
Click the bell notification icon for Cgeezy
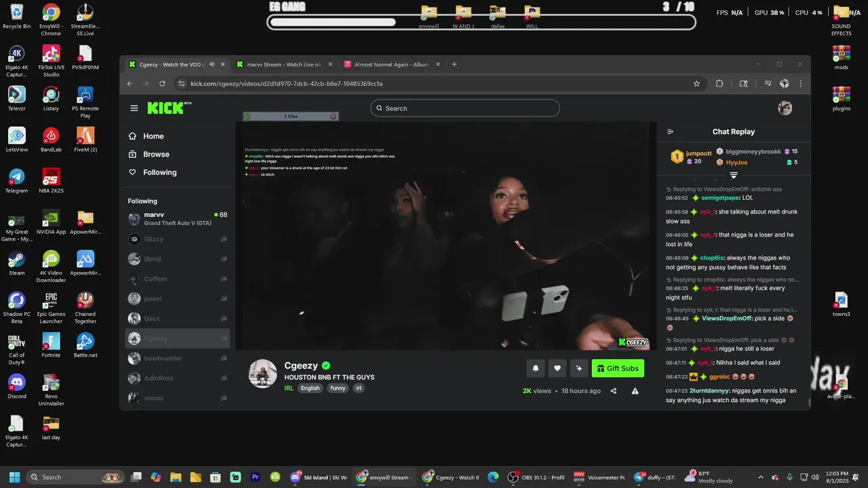535,368
